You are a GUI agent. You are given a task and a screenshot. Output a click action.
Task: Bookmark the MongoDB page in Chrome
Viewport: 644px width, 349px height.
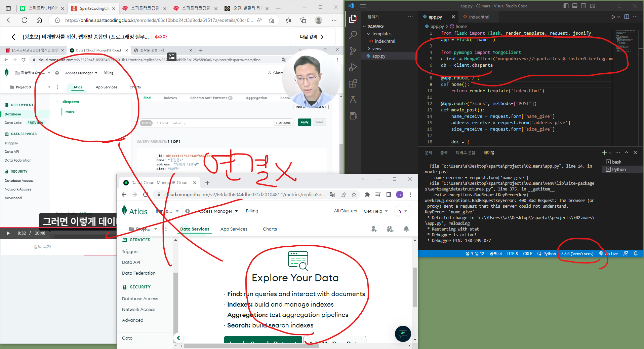point(354,195)
